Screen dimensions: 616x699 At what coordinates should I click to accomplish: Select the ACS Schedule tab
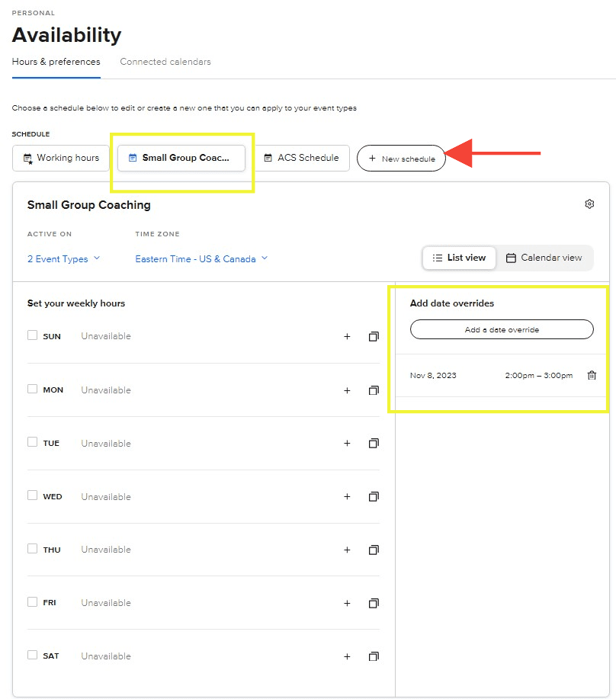302,158
